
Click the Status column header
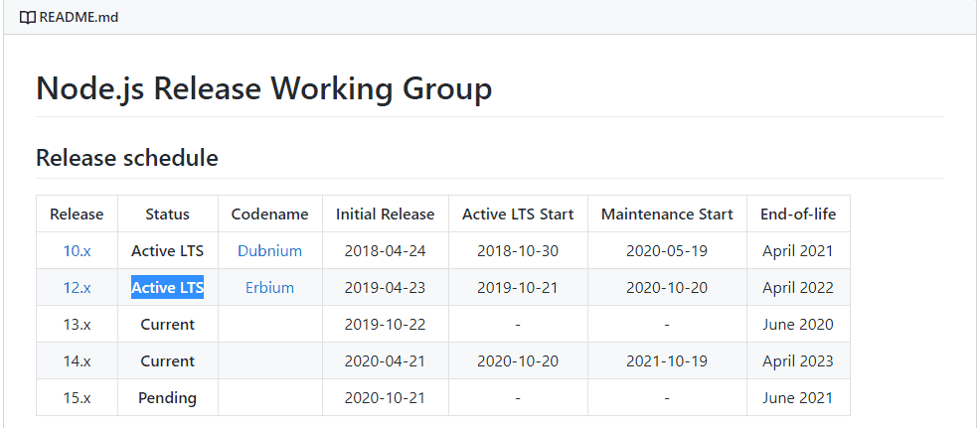167,214
